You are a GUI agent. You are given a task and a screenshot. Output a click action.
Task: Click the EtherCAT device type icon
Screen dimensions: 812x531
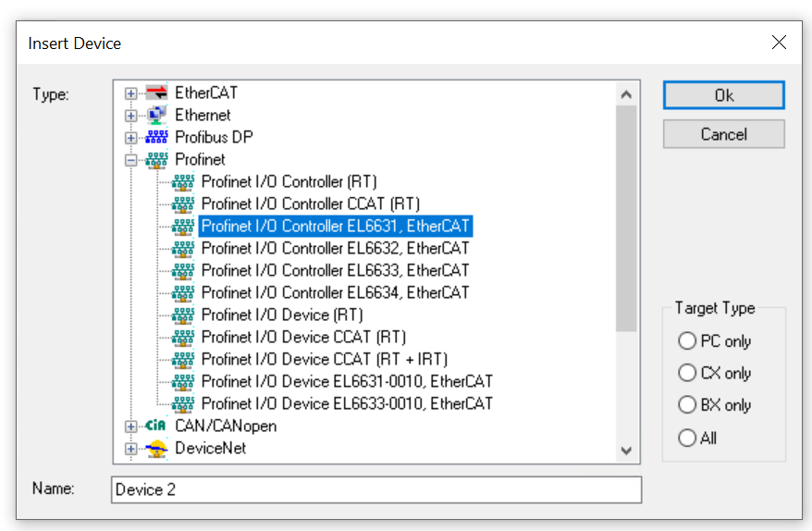coord(156,93)
